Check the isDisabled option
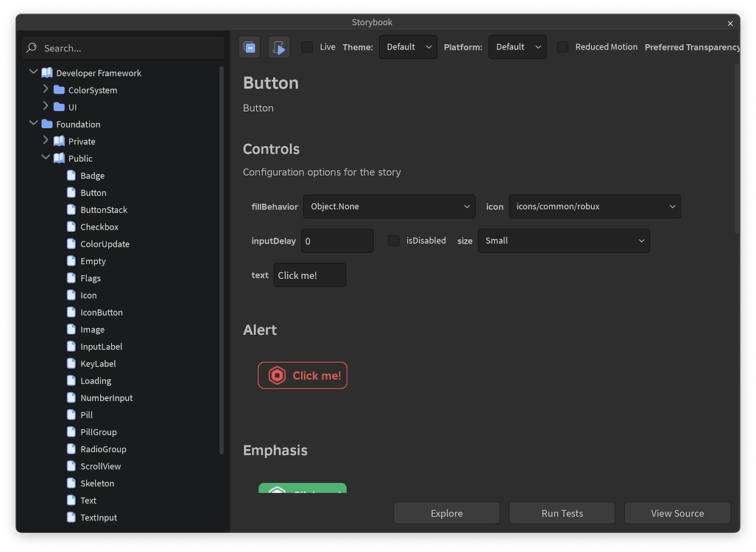 pos(394,241)
